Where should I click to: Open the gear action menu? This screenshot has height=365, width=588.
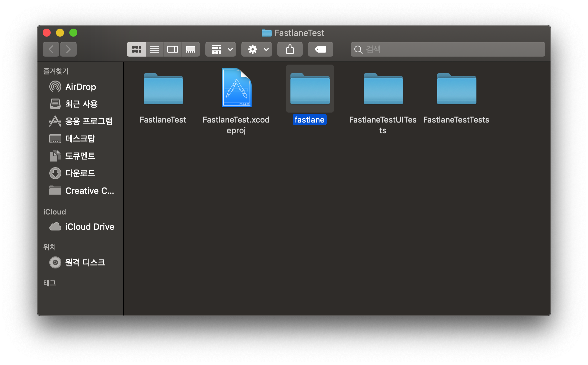click(257, 49)
